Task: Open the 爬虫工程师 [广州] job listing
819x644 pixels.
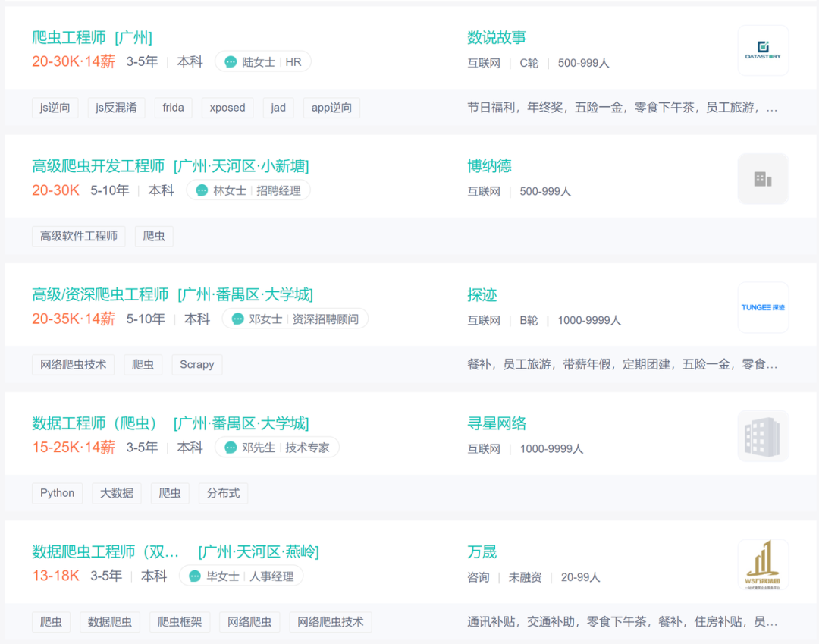Action: click(92, 37)
